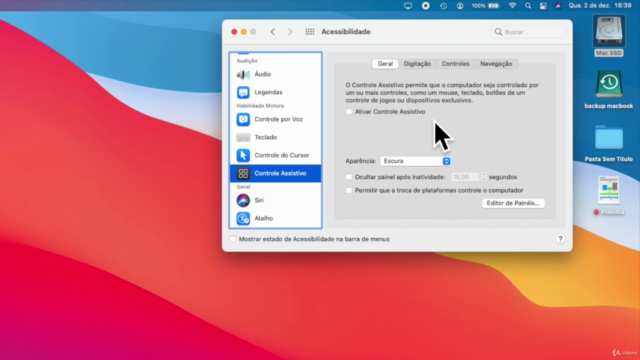Enable Ativar Controle Assistivo checkbox
Image resolution: width=640 pixels, height=360 pixels.
tap(349, 111)
